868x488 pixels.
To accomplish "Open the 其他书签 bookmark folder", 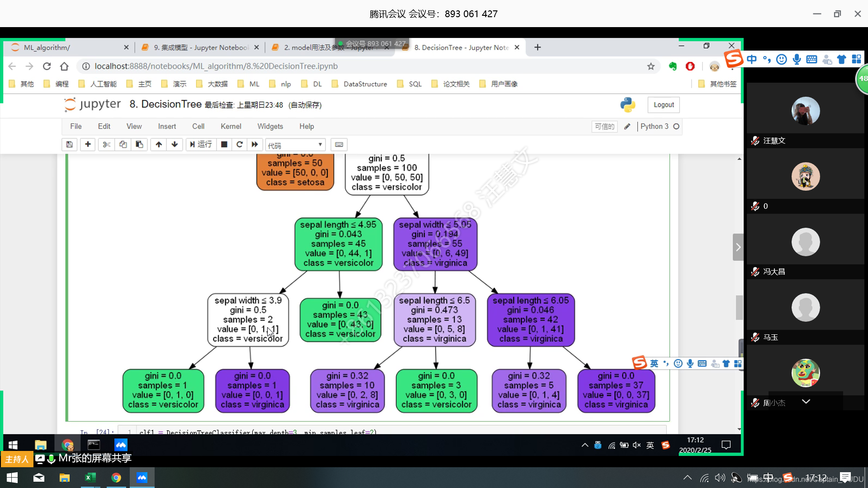I will [717, 84].
